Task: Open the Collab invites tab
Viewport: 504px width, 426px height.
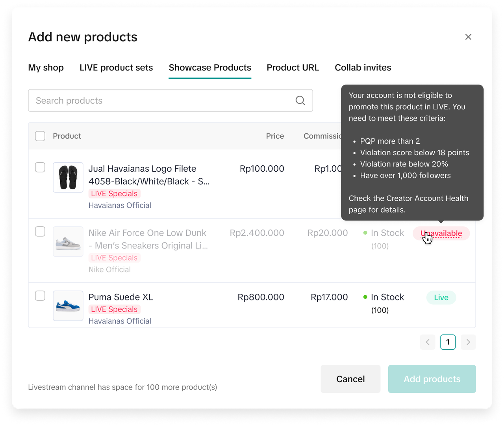Action: click(x=363, y=68)
